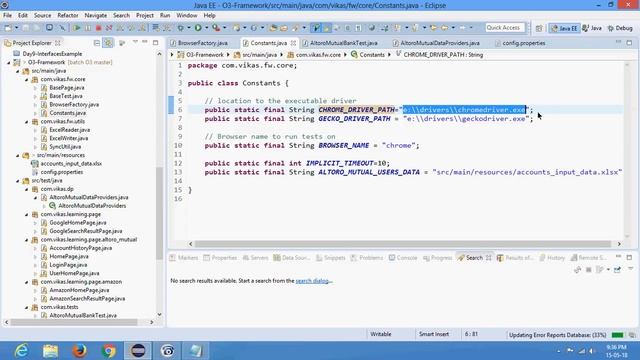Image resolution: width=640 pixels, height=360 pixels.
Task: Select Constants.java in Project Explorer
Action: tap(63, 113)
